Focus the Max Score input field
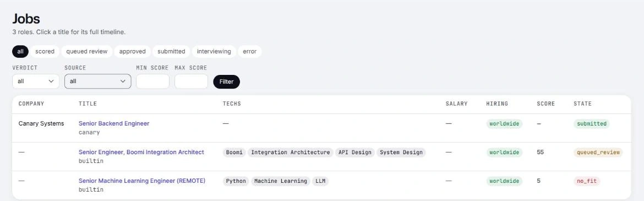The width and height of the screenshot is (644, 201). click(x=192, y=82)
